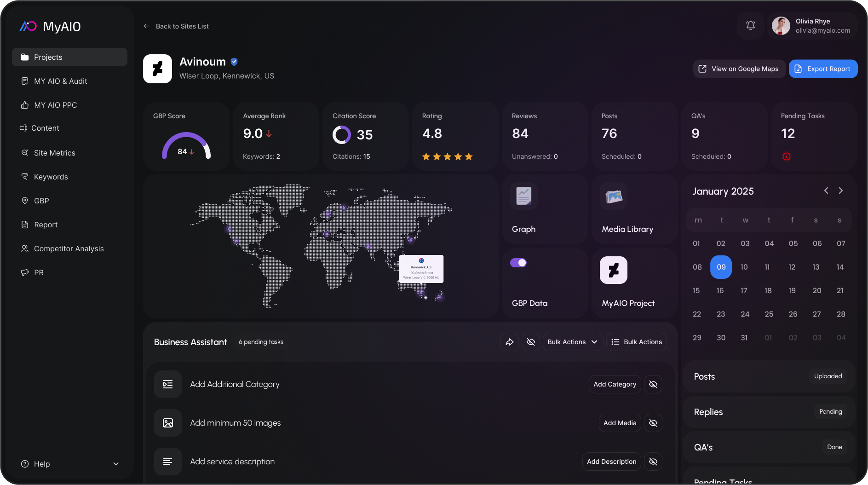Open the Media Library card
The height and width of the screenshot is (485, 868).
(635, 209)
